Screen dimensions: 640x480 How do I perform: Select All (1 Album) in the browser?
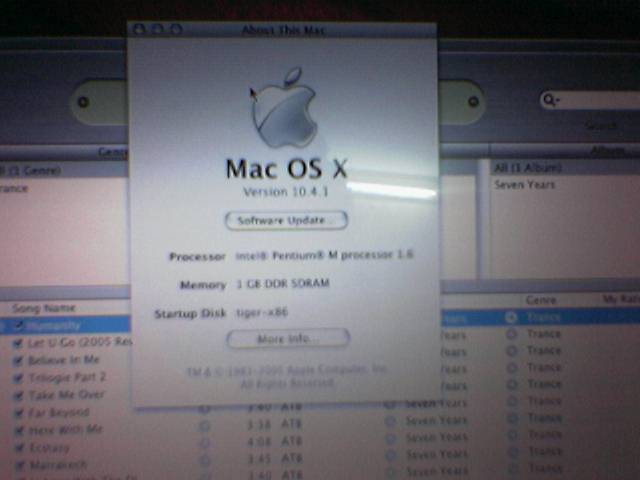pos(528,168)
